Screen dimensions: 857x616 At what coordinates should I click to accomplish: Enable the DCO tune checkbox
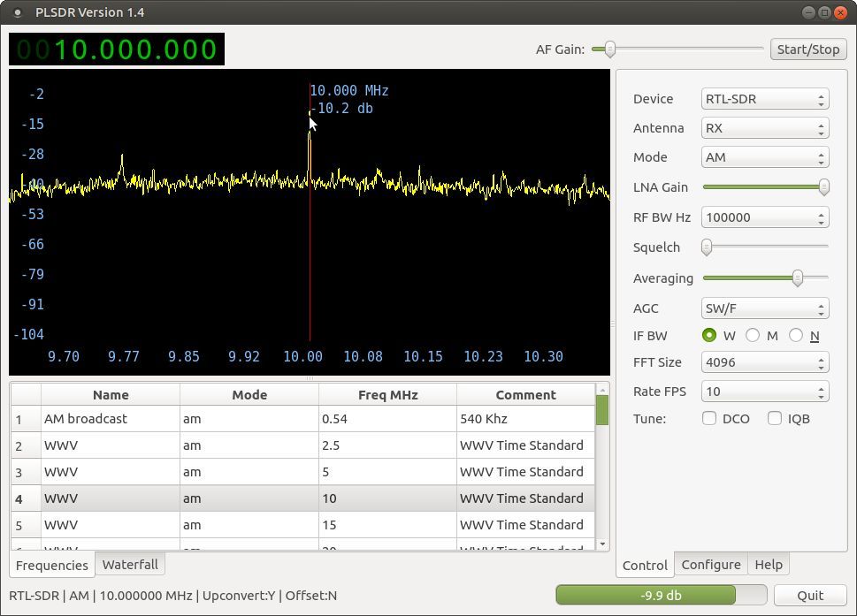tap(709, 418)
